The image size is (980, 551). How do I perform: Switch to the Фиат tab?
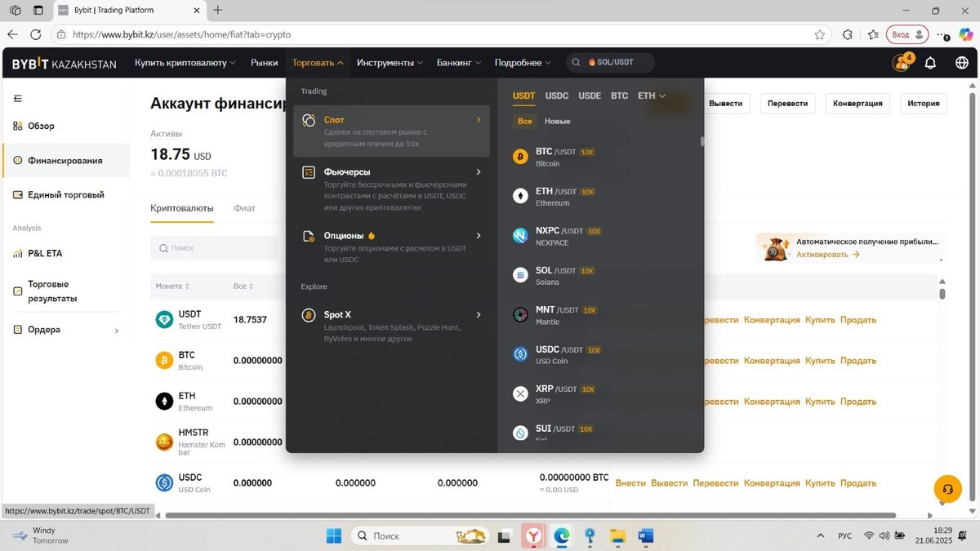pyautogui.click(x=244, y=208)
